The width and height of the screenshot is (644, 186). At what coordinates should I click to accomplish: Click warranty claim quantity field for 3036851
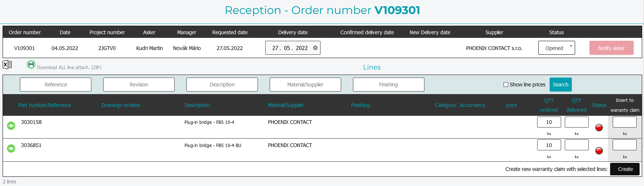(x=624, y=145)
